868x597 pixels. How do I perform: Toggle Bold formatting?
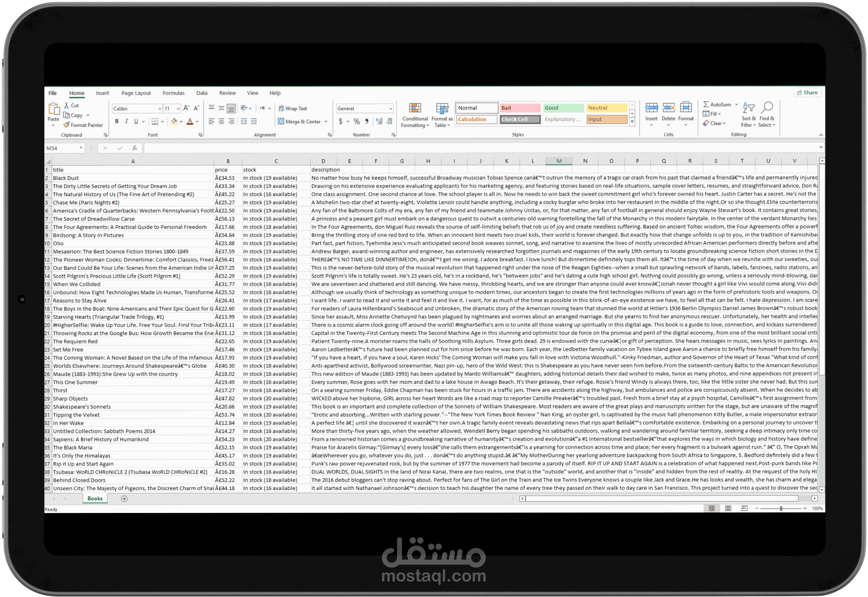[x=117, y=121]
